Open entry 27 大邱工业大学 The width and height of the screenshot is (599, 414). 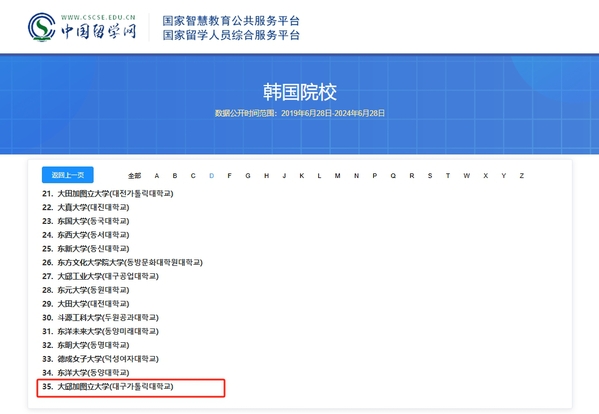pyautogui.click(x=100, y=276)
